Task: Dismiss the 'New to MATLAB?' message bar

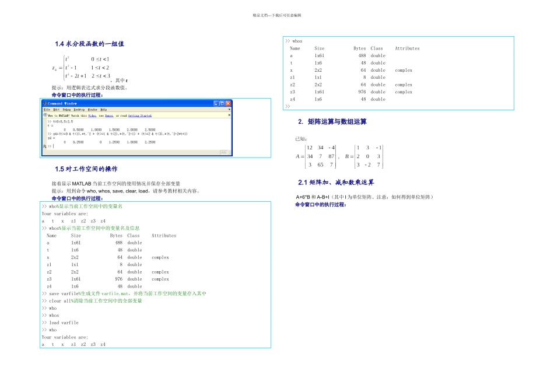Action: pos(229,115)
